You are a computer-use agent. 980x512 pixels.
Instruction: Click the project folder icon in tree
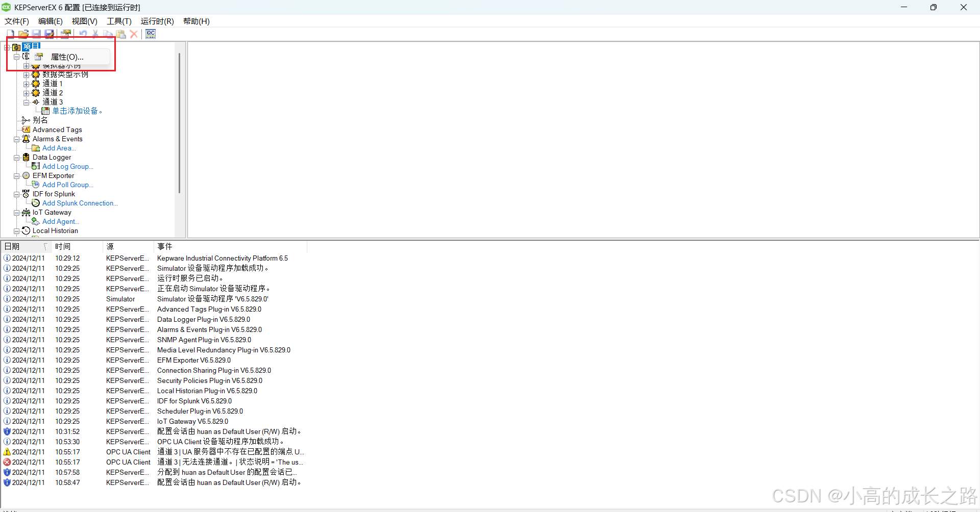16,47
